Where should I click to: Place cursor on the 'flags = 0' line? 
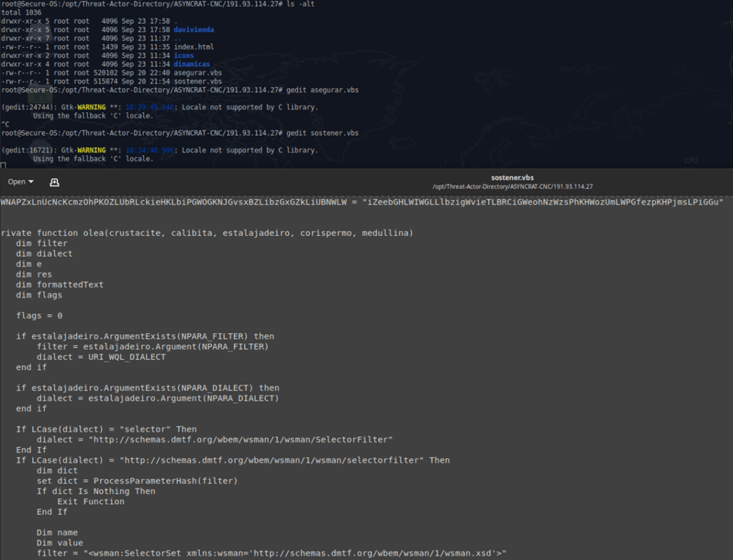pos(39,315)
